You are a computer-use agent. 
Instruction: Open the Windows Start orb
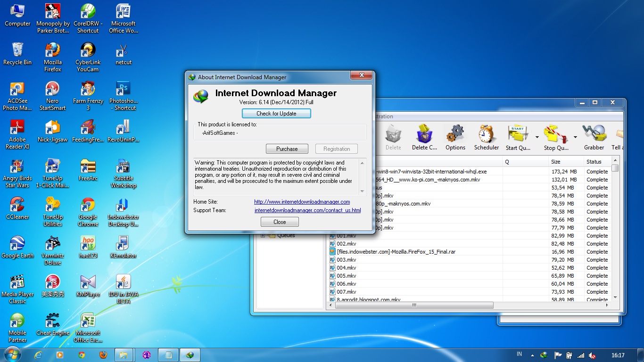pos(12,354)
